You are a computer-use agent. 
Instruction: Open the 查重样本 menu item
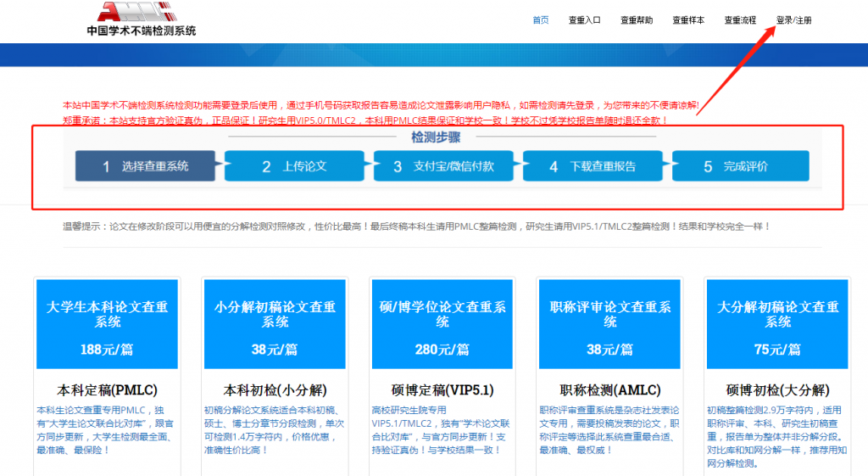coord(688,20)
